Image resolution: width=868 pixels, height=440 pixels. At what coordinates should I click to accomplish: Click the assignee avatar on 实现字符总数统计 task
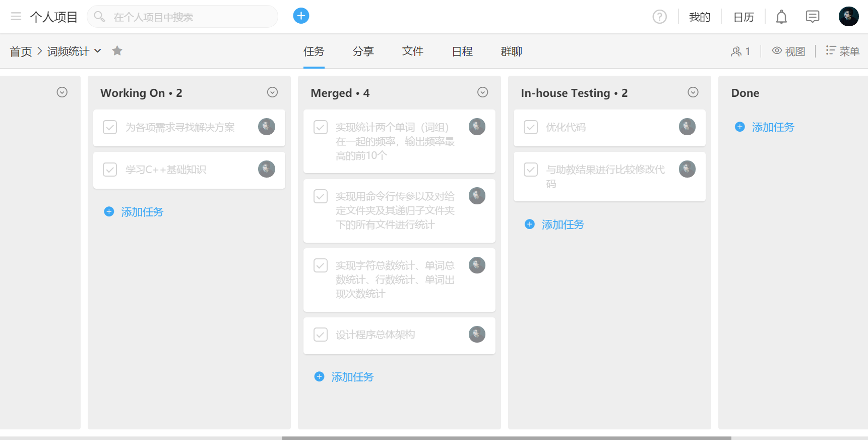pos(477,265)
